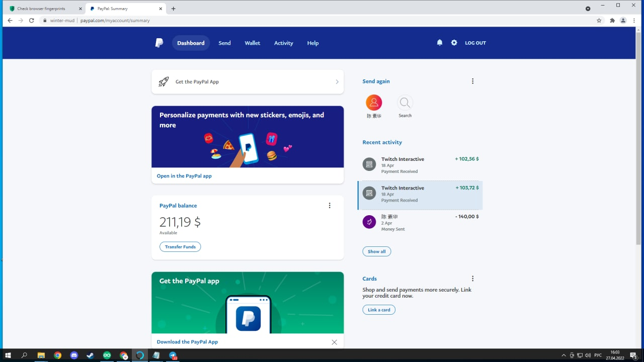The image size is (644, 362).
Task: Open Send again options menu
Action: click(472, 81)
